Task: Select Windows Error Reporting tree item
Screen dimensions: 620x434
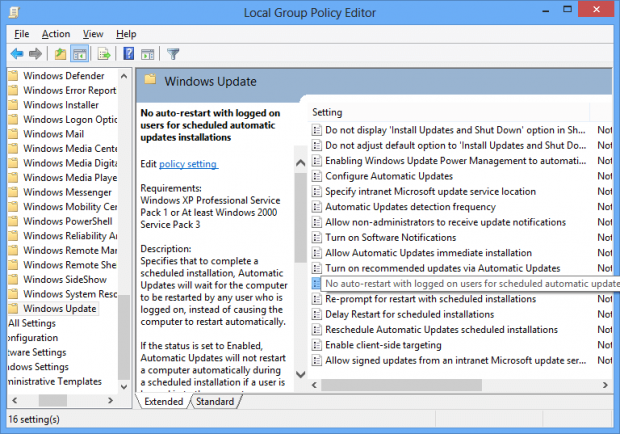Action: (x=70, y=91)
